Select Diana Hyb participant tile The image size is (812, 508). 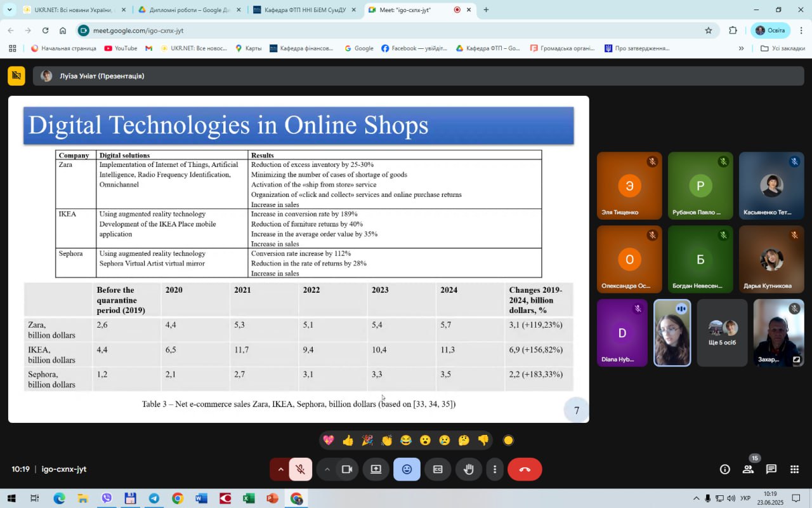click(622, 333)
